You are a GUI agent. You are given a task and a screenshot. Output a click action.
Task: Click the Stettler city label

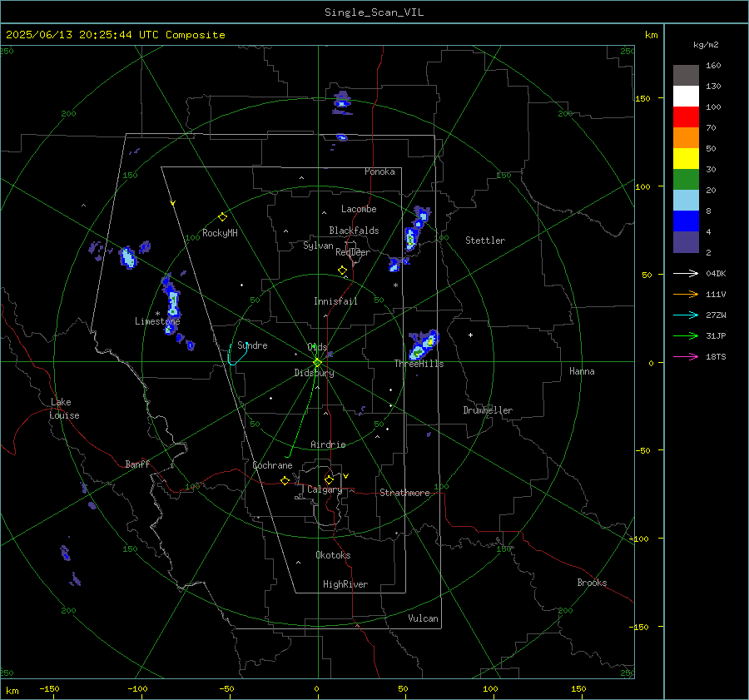[x=485, y=241]
